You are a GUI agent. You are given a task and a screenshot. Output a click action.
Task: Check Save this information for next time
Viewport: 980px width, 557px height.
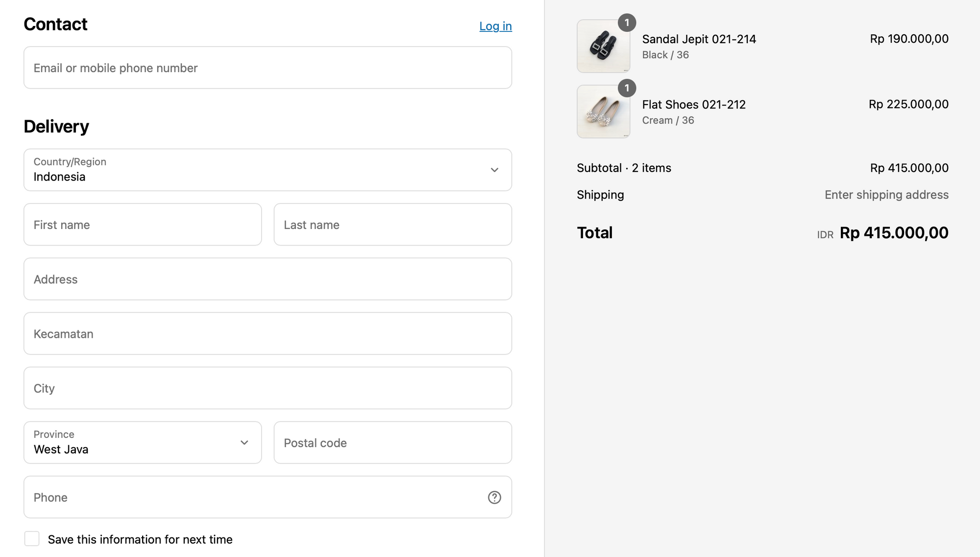click(x=32, y=539)
